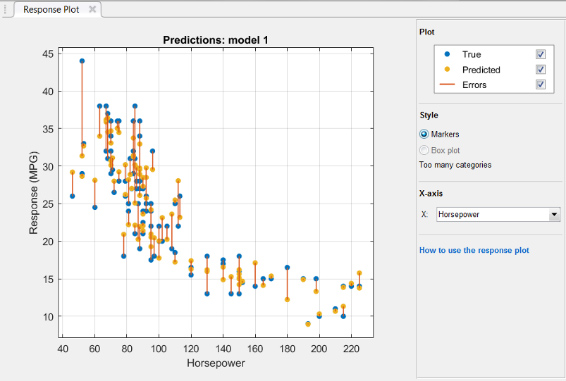Click the x-axis tick label 120
This screenshot has height=381, width=566.
191,349
